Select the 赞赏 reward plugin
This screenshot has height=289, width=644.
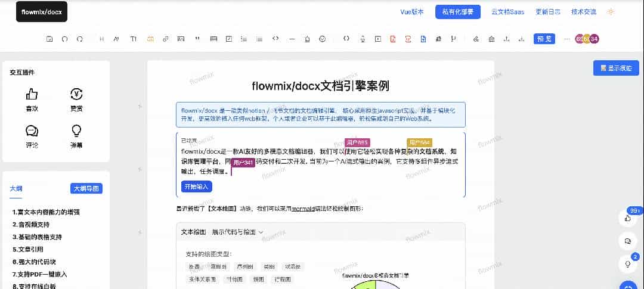pos(76,100)
